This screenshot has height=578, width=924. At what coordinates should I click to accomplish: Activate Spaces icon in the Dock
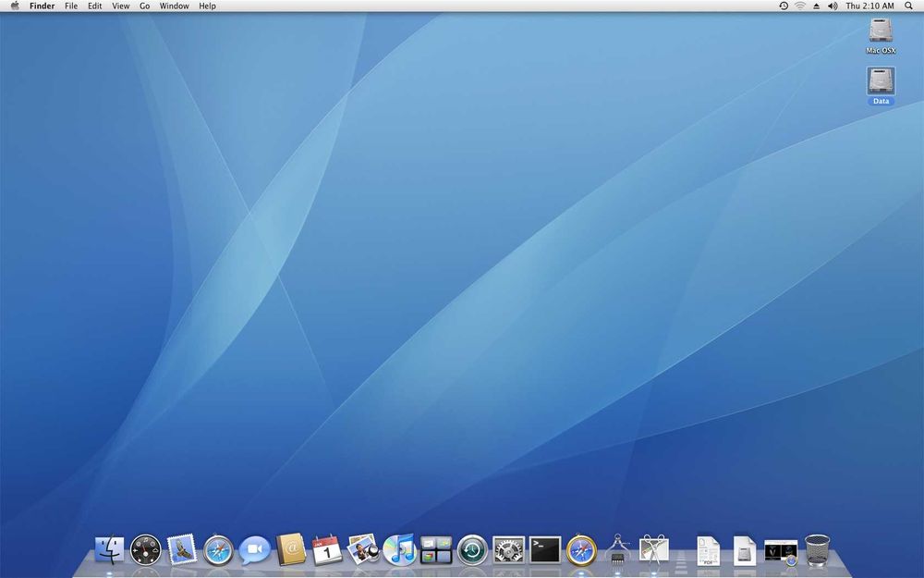(x=436, y=549)
